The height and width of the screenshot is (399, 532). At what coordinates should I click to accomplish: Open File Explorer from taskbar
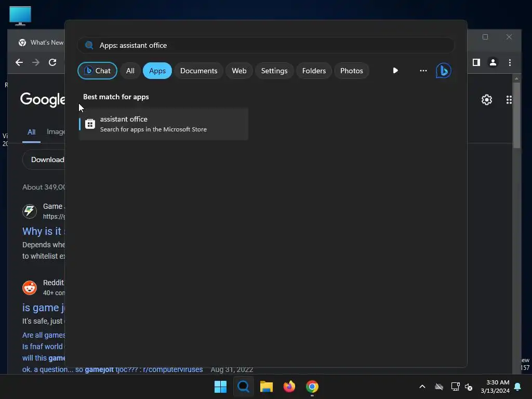[x=267, y=387]
